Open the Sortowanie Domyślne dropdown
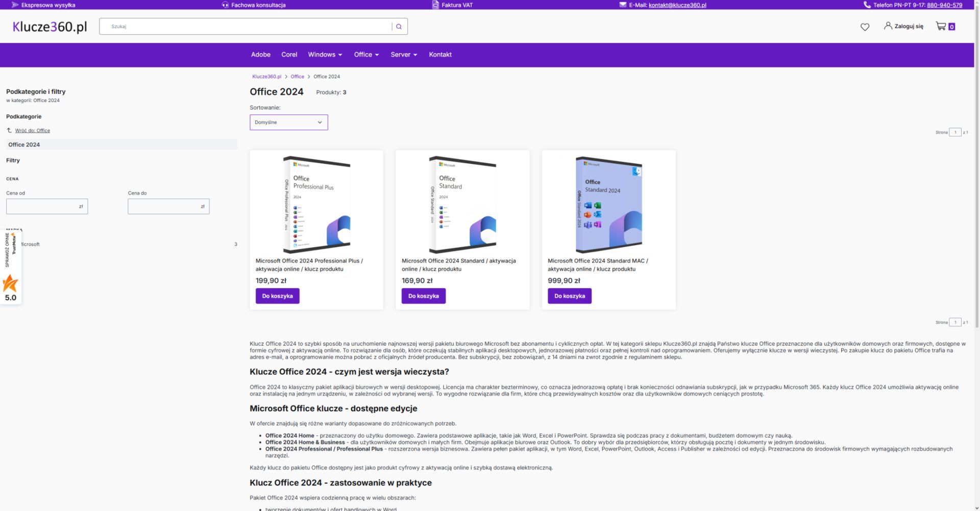The height and width of the screenshot is (511, 980). pyautogui.click(x=288, y=123)
